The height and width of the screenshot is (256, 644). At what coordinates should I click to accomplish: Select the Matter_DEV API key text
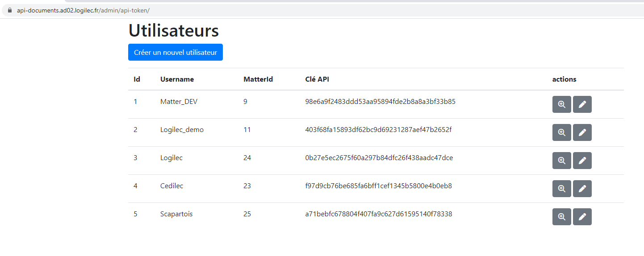click(x=380, y=102)
